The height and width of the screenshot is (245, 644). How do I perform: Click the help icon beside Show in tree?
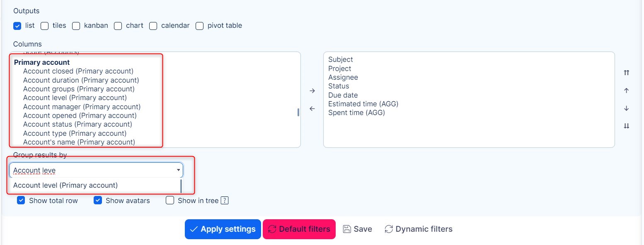click(225, 201)
